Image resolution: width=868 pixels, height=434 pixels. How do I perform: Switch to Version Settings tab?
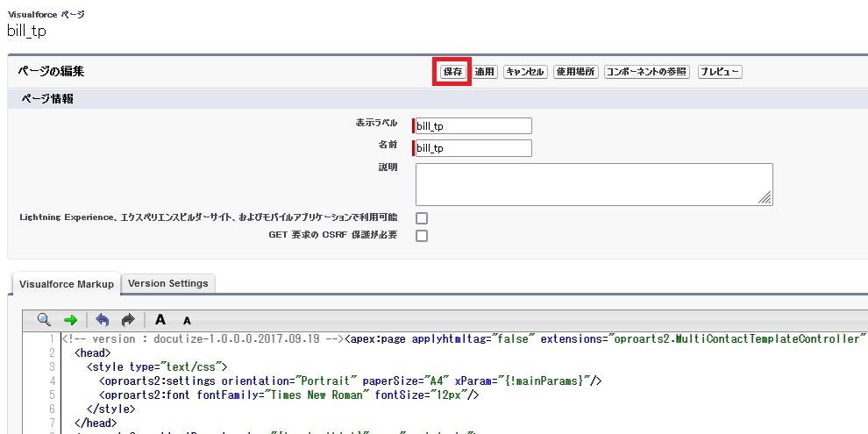[168, 283]
